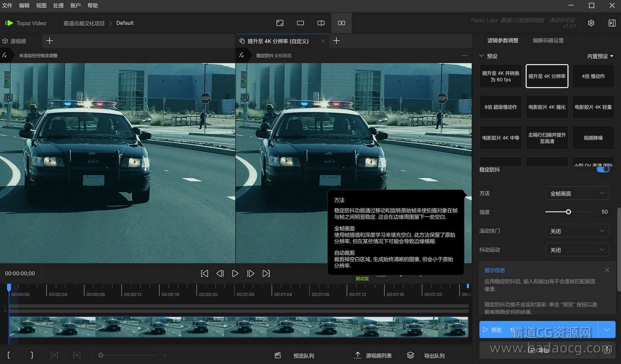Open the 方法 dropdown showing 全帧画面
The image size is (621, 364).
point(577,193)
